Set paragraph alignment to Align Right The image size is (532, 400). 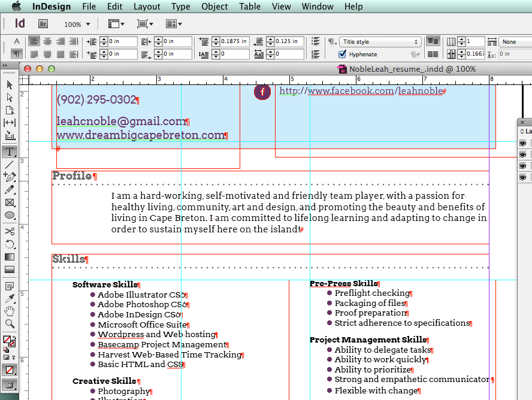(x=61, y=41)
